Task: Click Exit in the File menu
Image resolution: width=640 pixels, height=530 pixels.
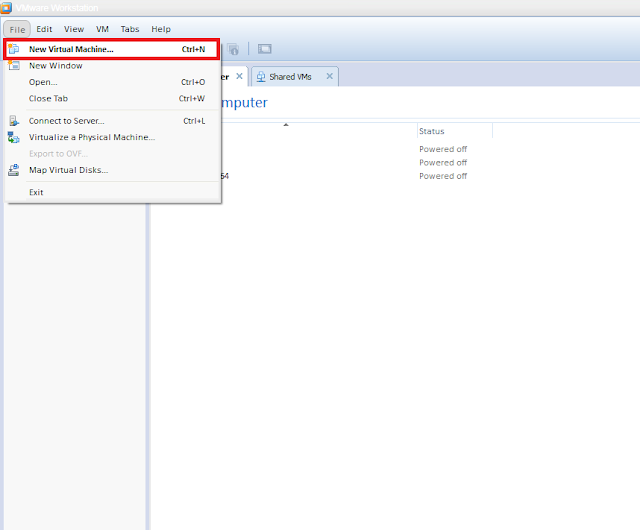Action: (112, 192)
